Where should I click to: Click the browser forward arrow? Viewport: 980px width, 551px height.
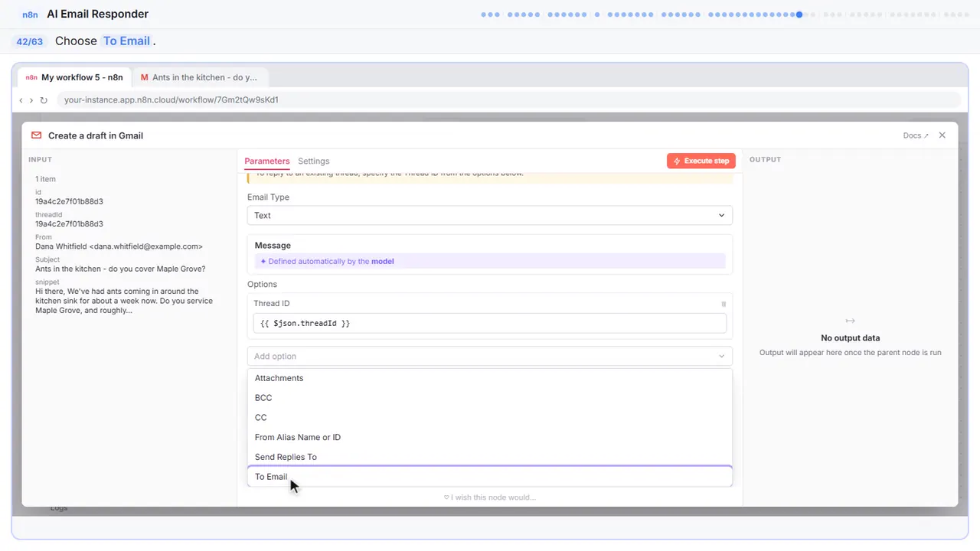click(x=31, y=100)
